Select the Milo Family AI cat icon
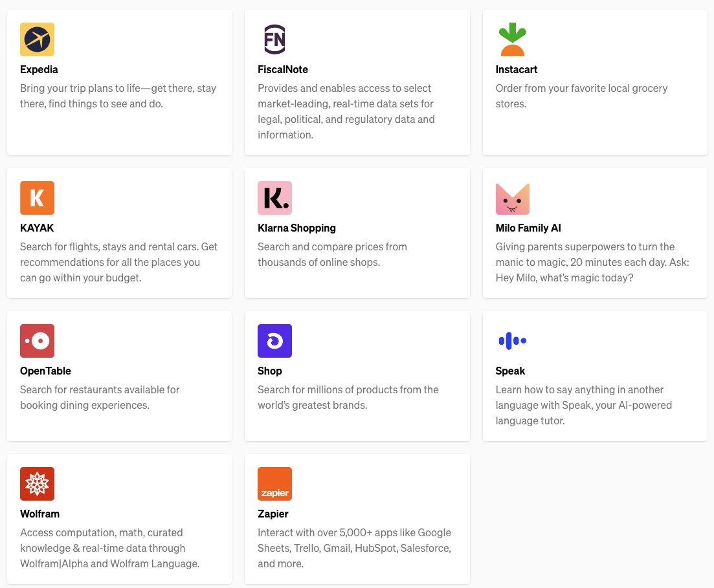 point(512,198)
